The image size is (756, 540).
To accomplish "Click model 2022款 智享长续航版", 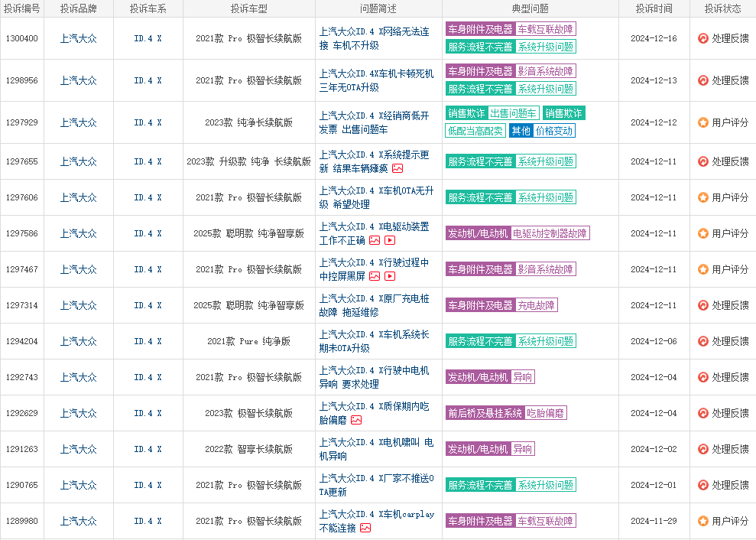I will point(248,449).
